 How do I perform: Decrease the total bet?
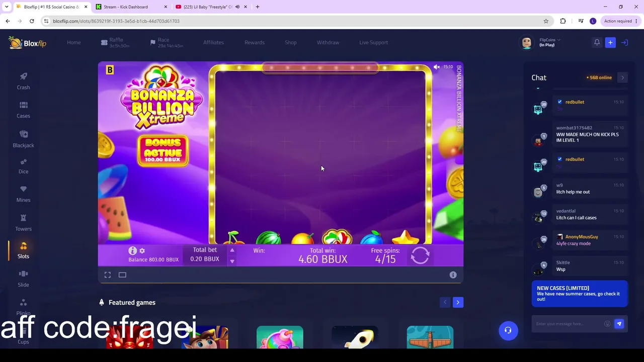coord(232,261)
